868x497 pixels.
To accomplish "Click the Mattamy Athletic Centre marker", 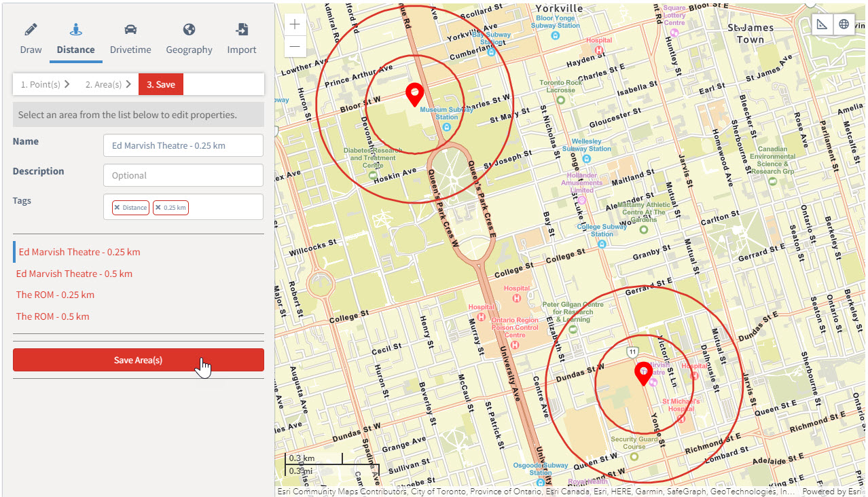I will click(644, 229).
